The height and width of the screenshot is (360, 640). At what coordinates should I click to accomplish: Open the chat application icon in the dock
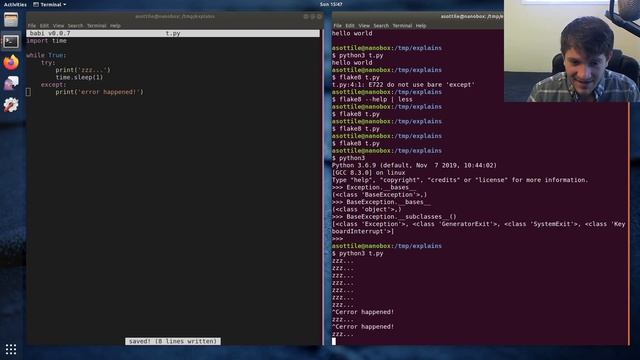point(11,84)
